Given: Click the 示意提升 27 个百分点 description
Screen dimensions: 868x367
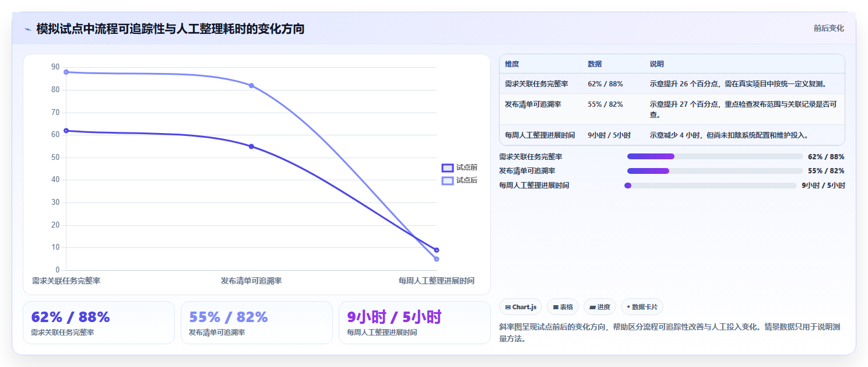Looking at the screenshot, I should (743, 110).
